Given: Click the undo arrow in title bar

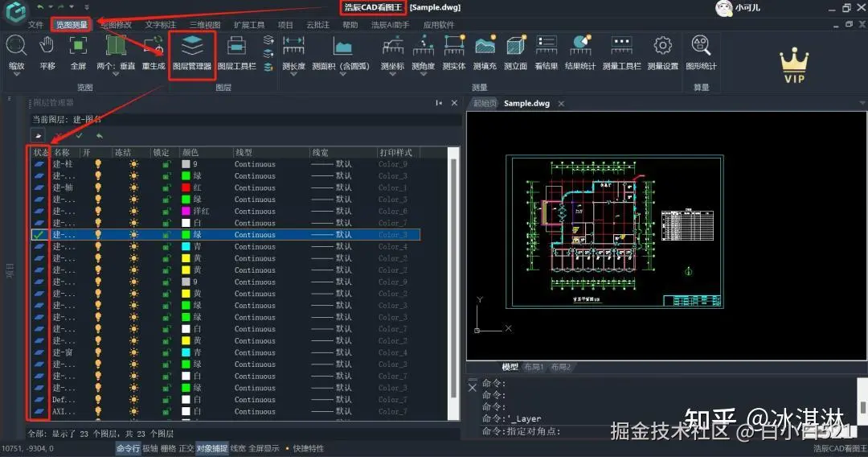Looking at the screenshot, I should click(40, 6).
